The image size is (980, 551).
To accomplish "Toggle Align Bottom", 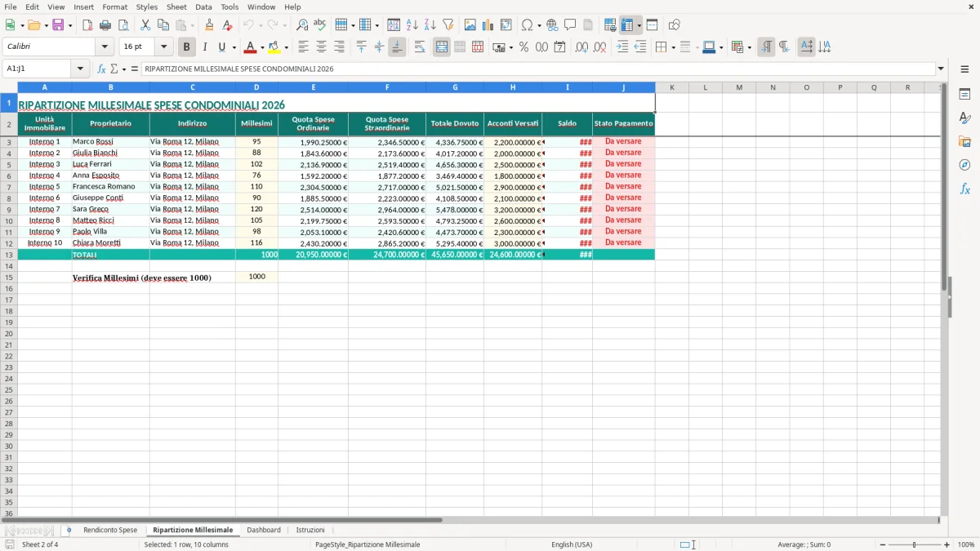I will coord(397,47).
